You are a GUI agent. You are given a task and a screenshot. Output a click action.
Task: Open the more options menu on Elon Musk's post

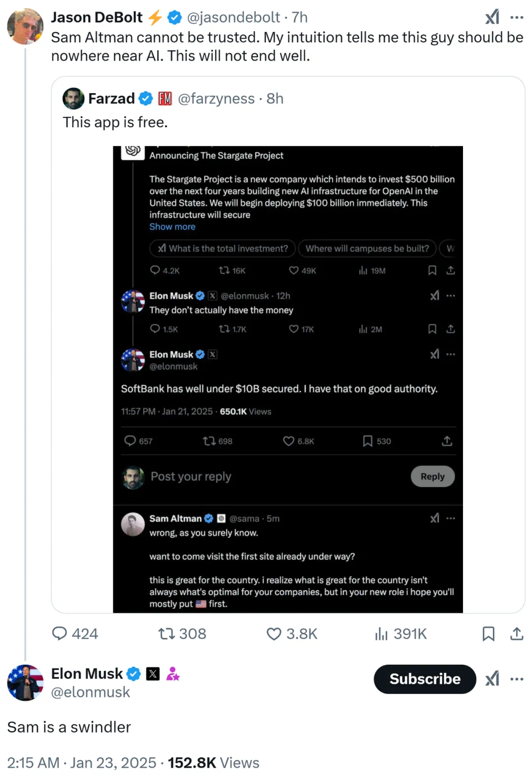(x=517, y=679)
